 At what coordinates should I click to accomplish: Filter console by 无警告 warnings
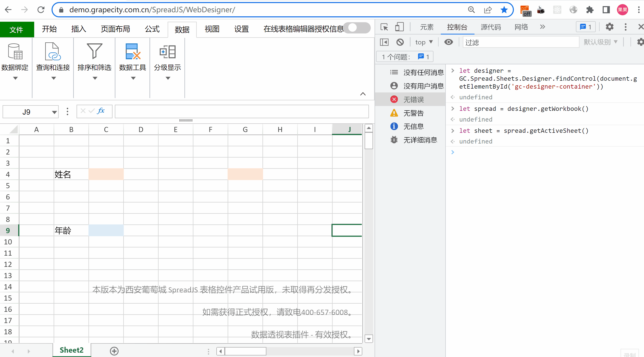click(x=410, y=113)
